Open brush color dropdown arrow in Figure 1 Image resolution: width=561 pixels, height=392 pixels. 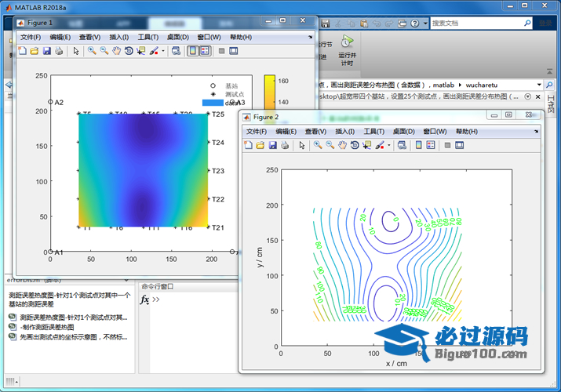(x=163, y=51)
